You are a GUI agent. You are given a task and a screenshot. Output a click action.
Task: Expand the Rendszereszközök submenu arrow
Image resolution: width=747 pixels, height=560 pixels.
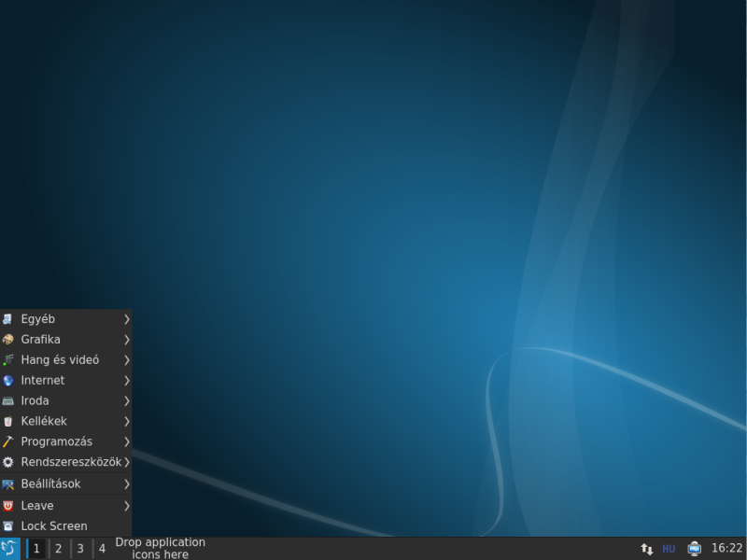127,462
